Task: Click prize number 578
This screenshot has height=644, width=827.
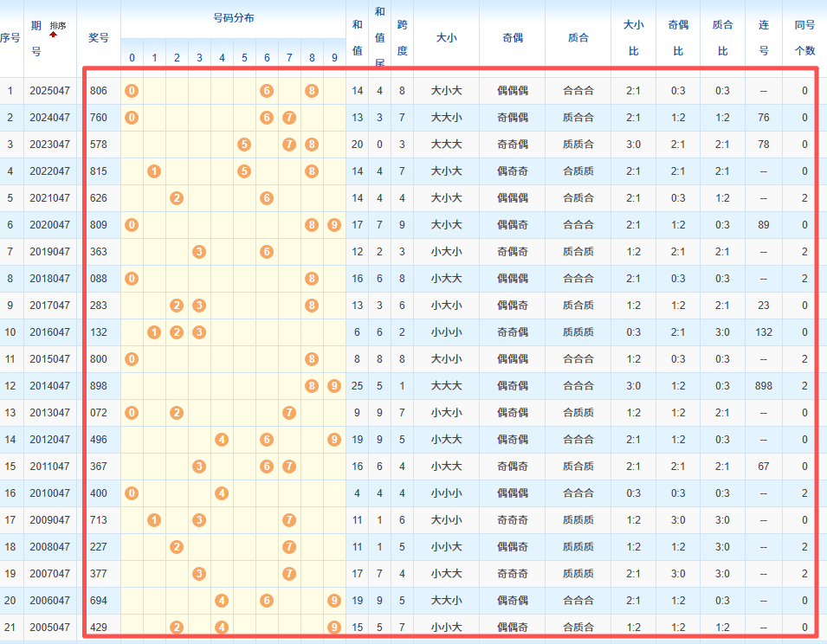Action: [99, 145]
